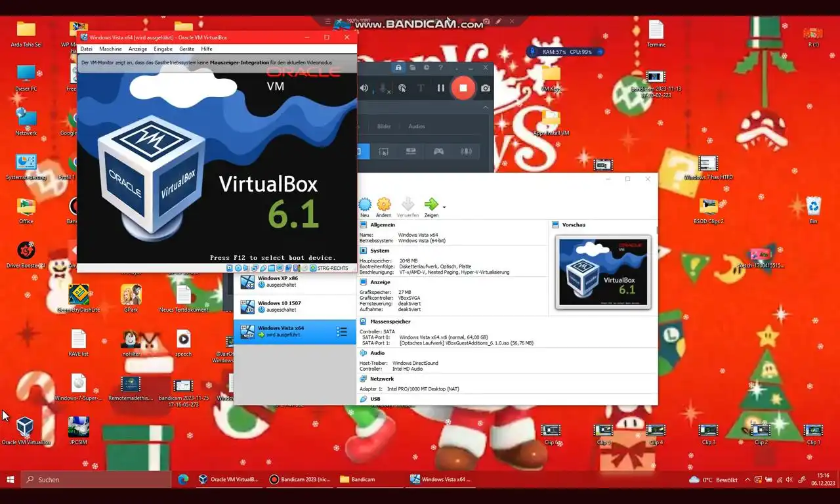Toggle Bandicam text overlay T
This screenshot has width=840, height=504.
tap(421, 88)
